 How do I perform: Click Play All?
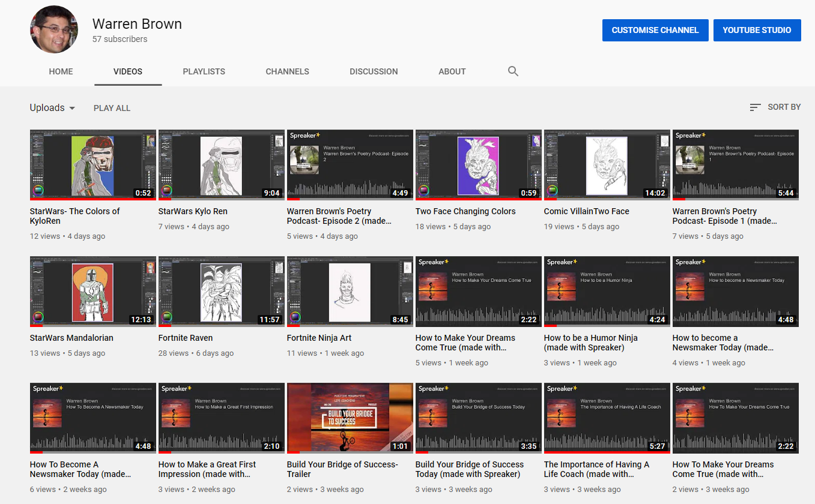click(112, 108)
